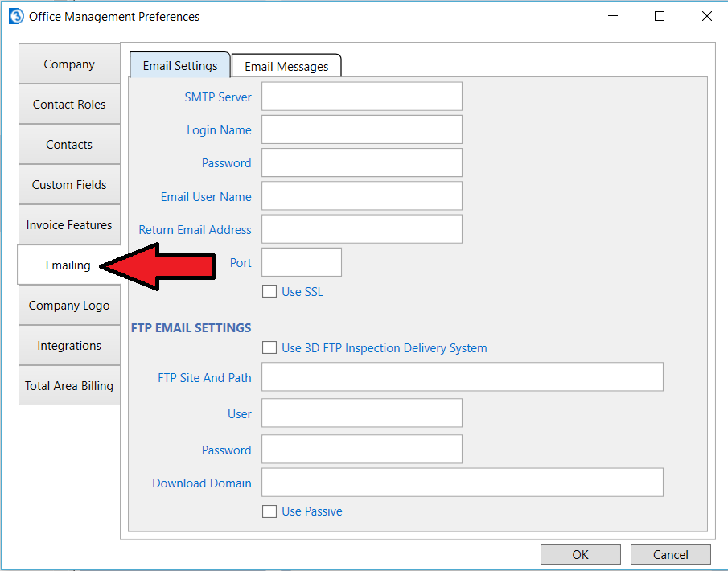Click the Download Domain label
728x571 pixels.
pyautogui.click(x=202, y=483)
